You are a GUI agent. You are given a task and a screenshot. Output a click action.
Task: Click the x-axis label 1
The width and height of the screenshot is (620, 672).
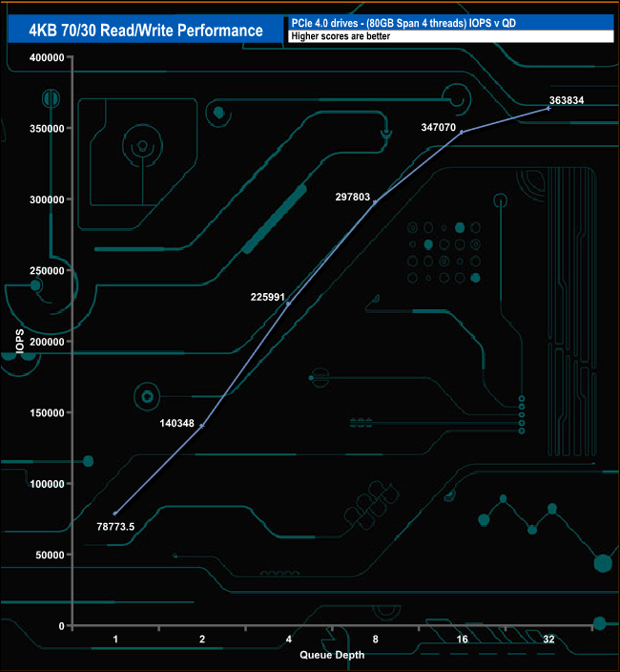pyautogui.click(x=115, y=640)
